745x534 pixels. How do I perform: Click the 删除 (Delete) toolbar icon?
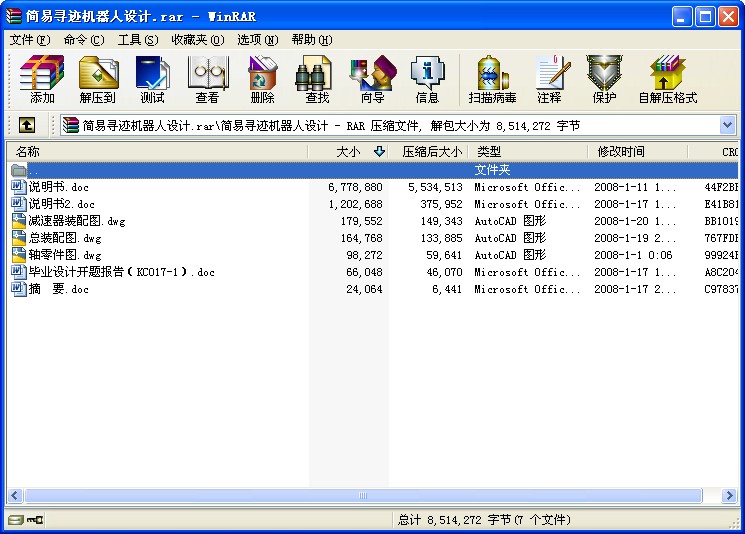coord(262,79)
